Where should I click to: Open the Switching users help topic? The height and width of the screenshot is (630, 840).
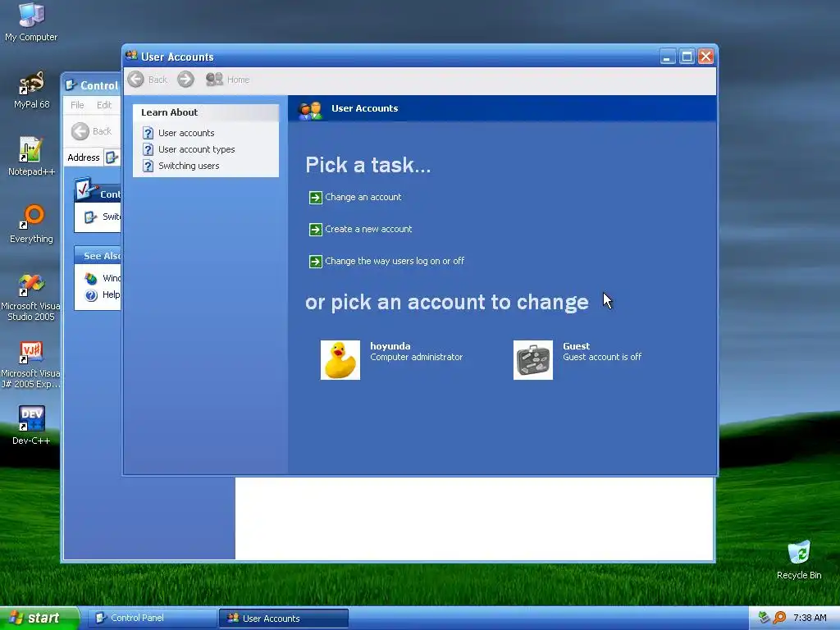(x=189, y=166)
